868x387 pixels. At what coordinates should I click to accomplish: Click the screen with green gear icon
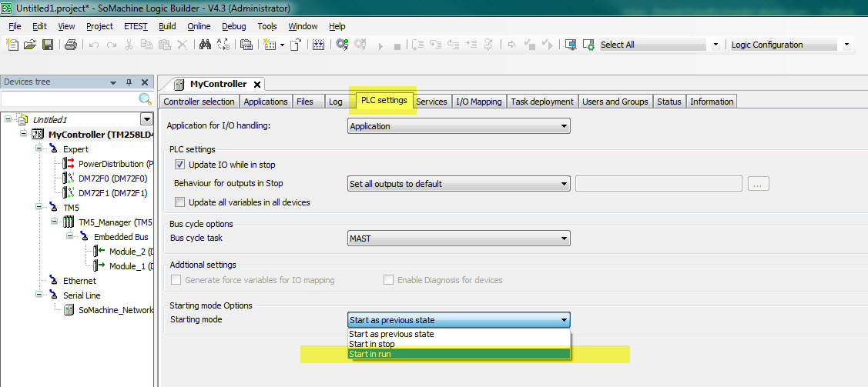coord(589,45)
